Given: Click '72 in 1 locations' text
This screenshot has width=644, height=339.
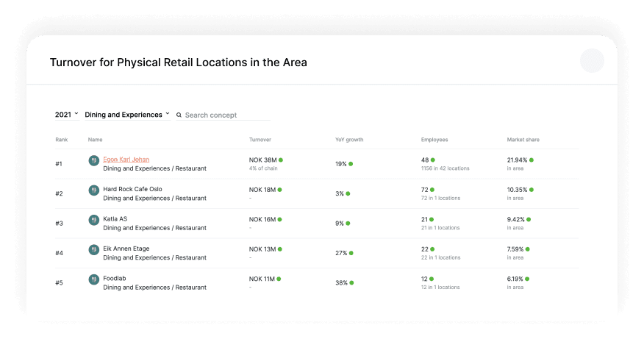Looking at the screenshot, I should click(x=440, y=198).
